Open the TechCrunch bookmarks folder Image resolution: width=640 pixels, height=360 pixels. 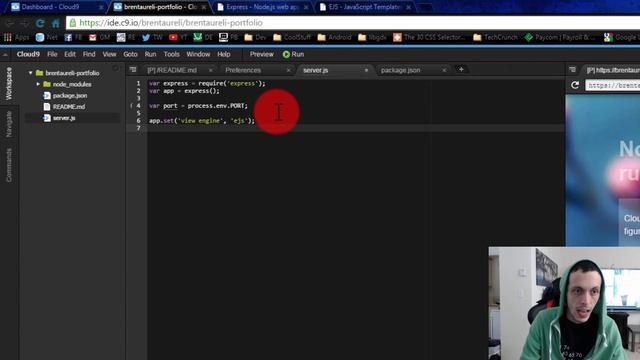495,38
